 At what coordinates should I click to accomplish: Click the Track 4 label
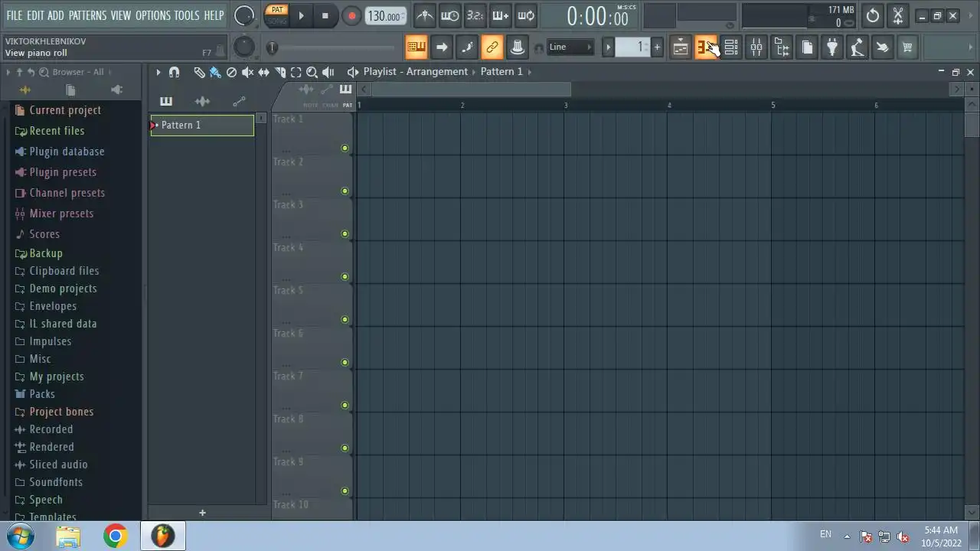289,247
